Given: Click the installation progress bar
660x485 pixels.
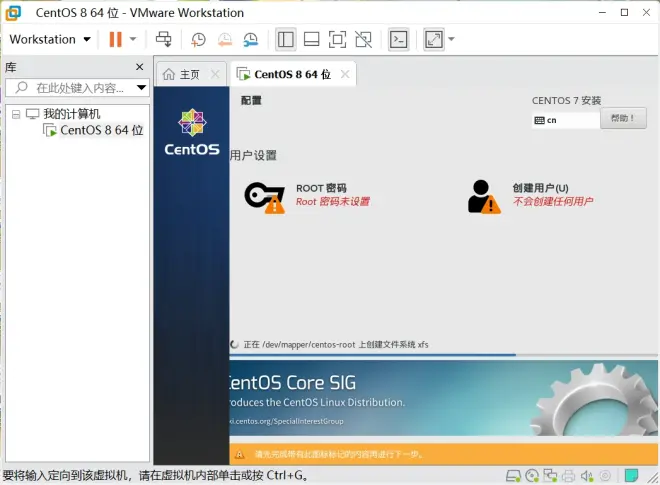Looking at the screenshot, I should (444, 355).
